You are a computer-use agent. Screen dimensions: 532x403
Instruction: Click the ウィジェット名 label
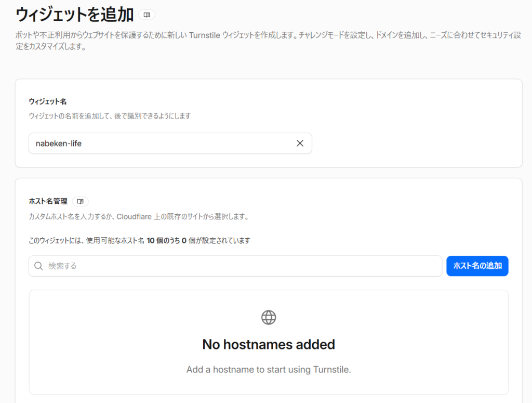(x=47, y=101)
